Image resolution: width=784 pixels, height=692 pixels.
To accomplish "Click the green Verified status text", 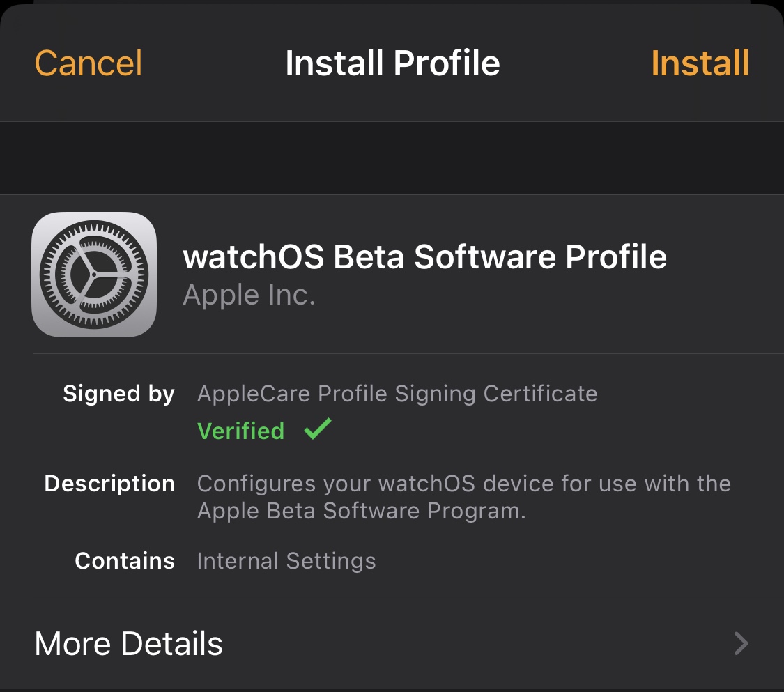I will 241,431.
